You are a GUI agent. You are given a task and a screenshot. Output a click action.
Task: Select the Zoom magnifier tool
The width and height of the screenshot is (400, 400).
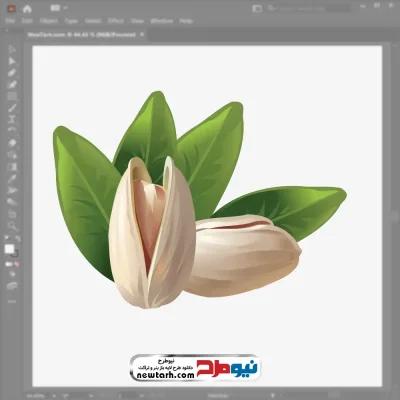[12, 226]
